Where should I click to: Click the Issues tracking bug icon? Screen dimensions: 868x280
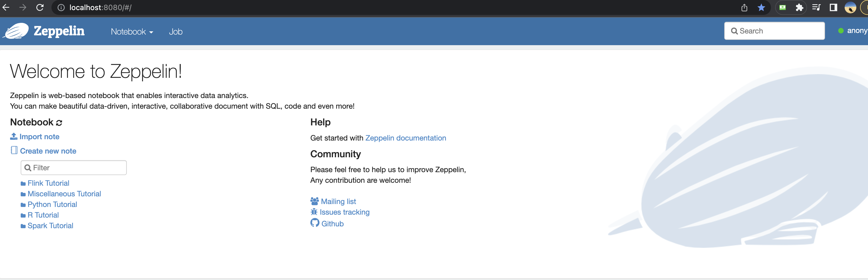(x=314, y=212)
